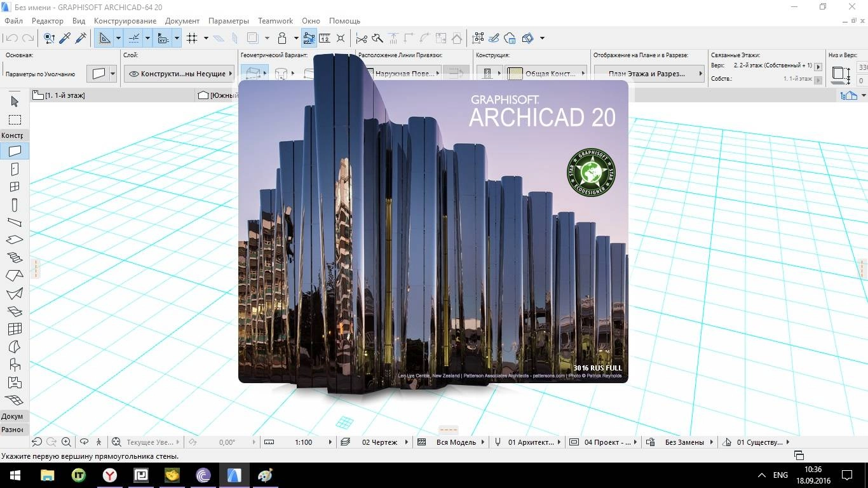Image resolution: width=868 pixels, height=488 pixels.
Task: Select the Column tool
Action: coord(15,205)
